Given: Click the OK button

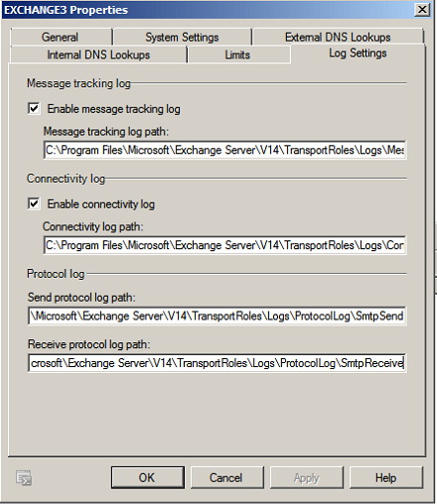Looking at the screenshot, I should click(x=148, y=477).
